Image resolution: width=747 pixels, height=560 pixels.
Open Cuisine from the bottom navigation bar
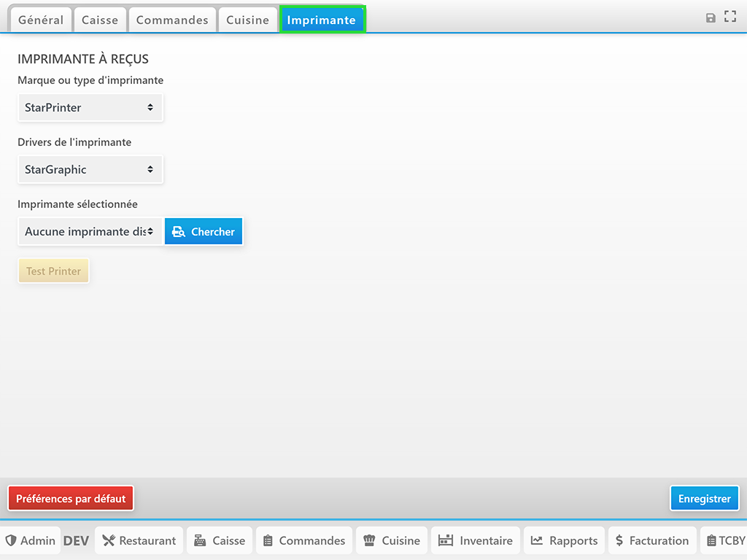coord(392,540)
